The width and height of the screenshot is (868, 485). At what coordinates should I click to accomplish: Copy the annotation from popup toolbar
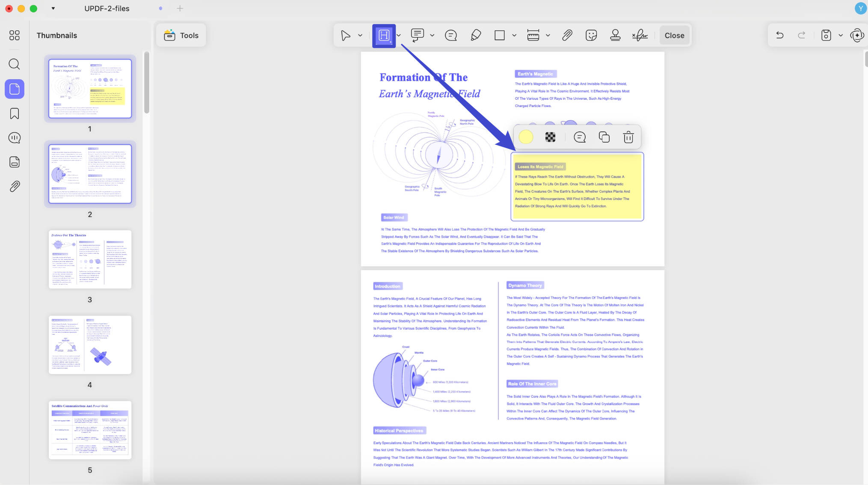pyautogui.click(x=604, y=137)
